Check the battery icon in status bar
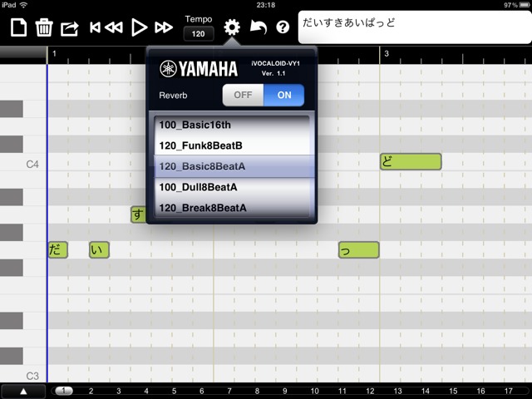 (525, 5)
